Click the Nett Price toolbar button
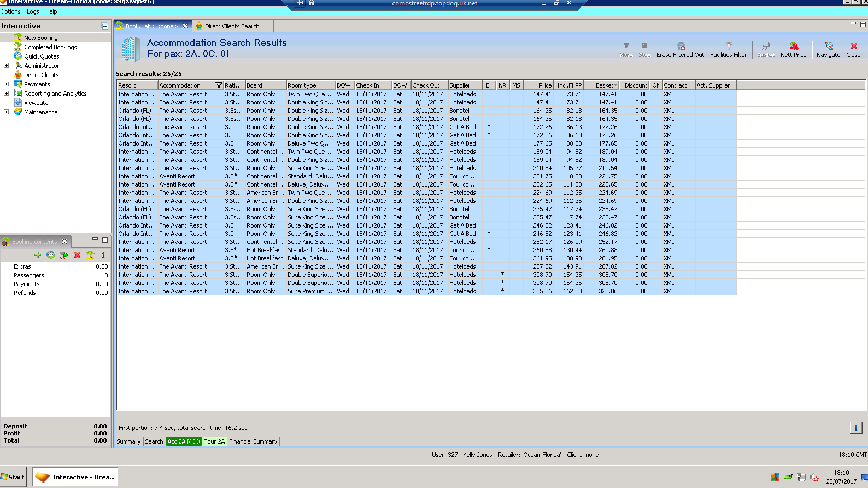This screenshot has width=868, height=488. [x=794, y=50]
